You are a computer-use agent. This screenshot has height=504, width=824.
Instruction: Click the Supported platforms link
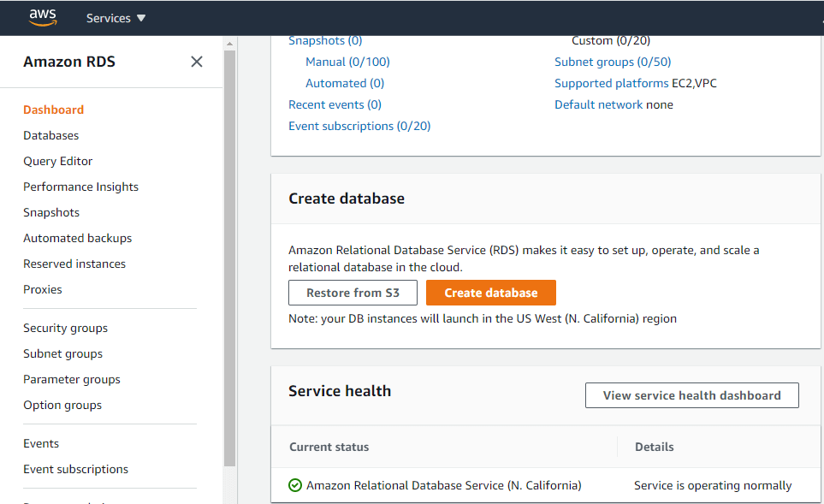612,84
